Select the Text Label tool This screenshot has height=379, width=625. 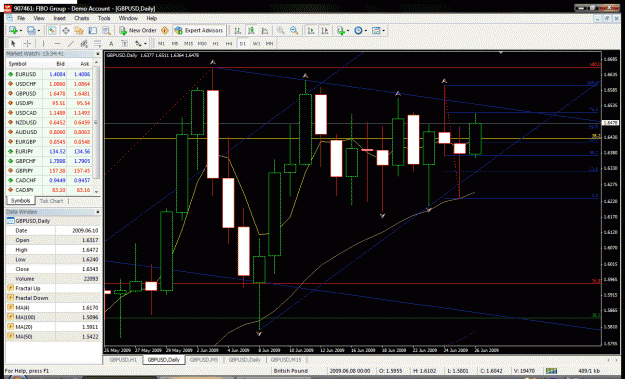125,43
